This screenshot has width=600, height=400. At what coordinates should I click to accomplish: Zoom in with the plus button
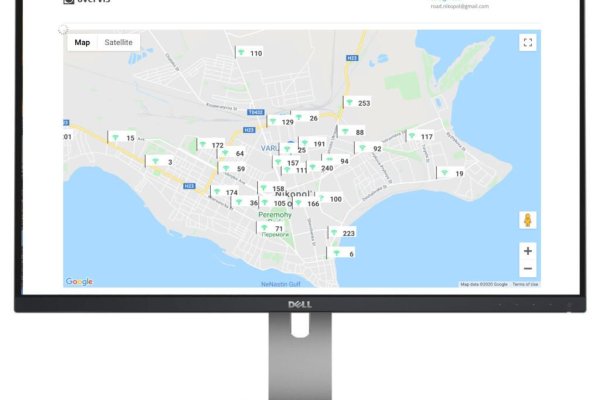pyautogui.click(x=527, y=250)
